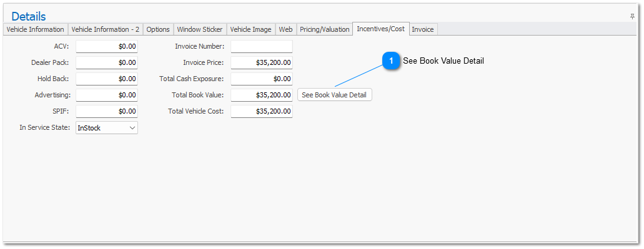The width and height of the screenshot is (644, 249).
Task: Click the Details panel title
Action: click(x=28, y=16)
